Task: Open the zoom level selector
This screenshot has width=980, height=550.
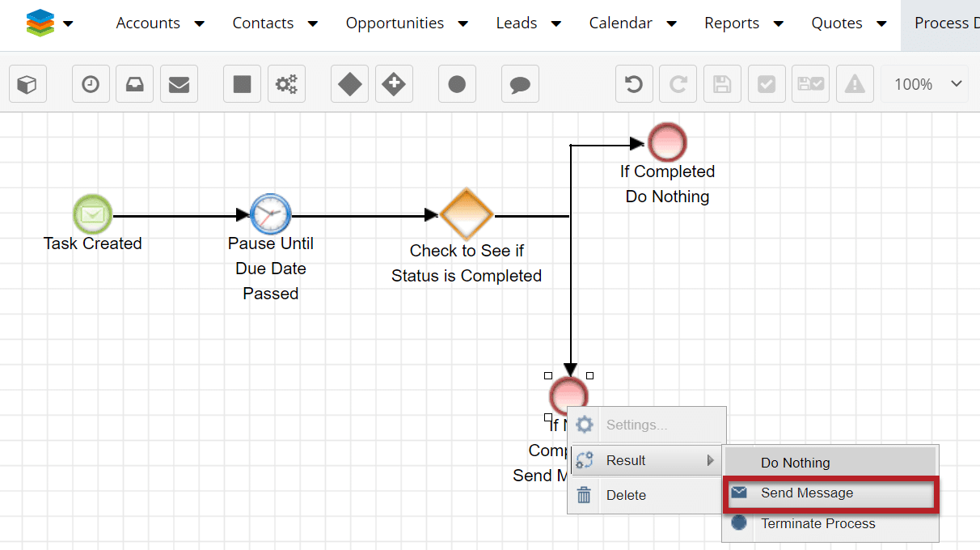Action: point(924,83)
